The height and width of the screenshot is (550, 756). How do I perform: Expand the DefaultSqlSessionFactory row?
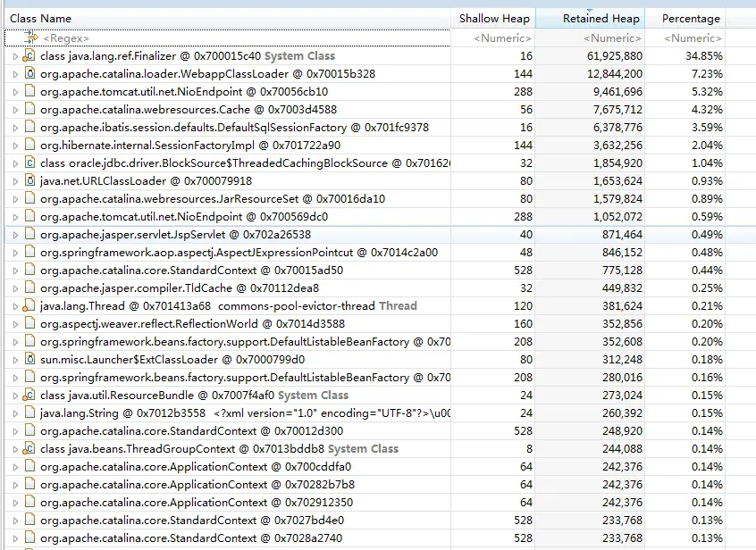[x=15, y=128]
